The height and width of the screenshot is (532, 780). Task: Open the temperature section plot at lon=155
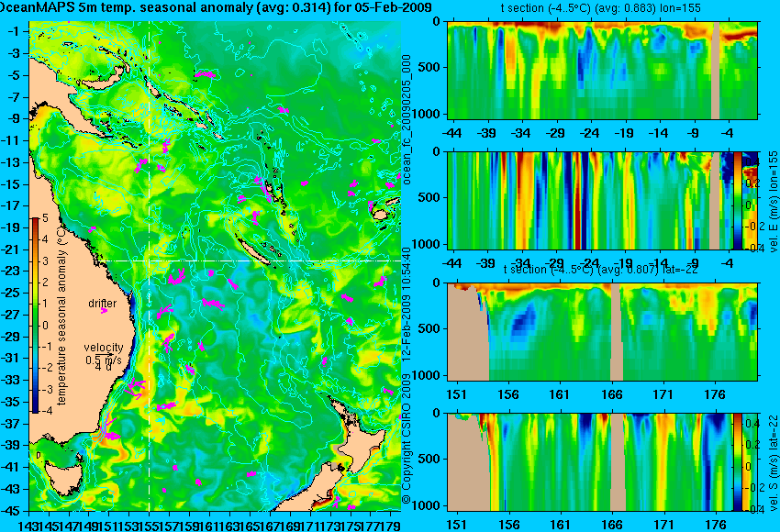coord(602,70)
